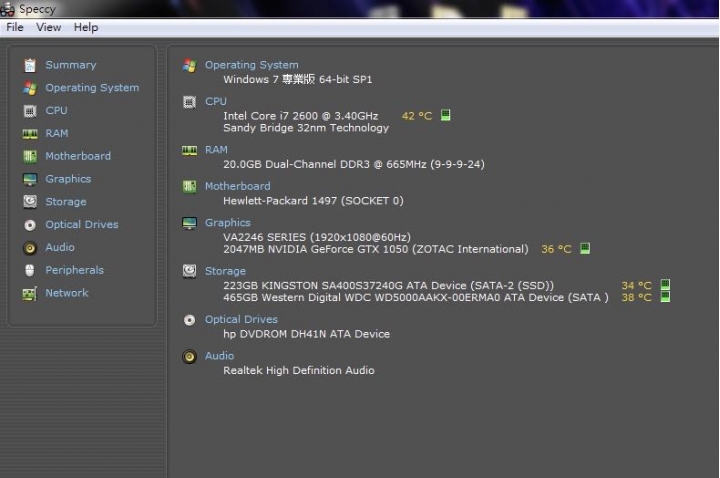Click the CPU temperature value 42 °C

[417, 116]
